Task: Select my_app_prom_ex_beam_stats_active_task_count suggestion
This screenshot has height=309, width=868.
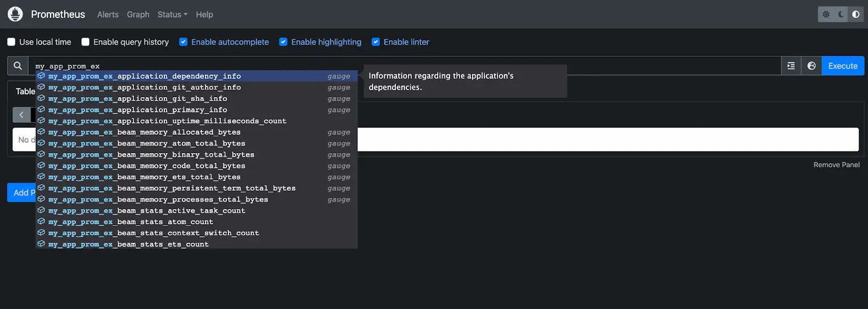Action: point(196,210)
